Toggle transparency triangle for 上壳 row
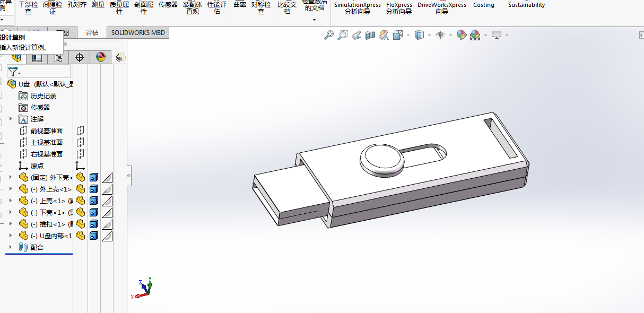644x313 pixels. [x=107, y=201]
